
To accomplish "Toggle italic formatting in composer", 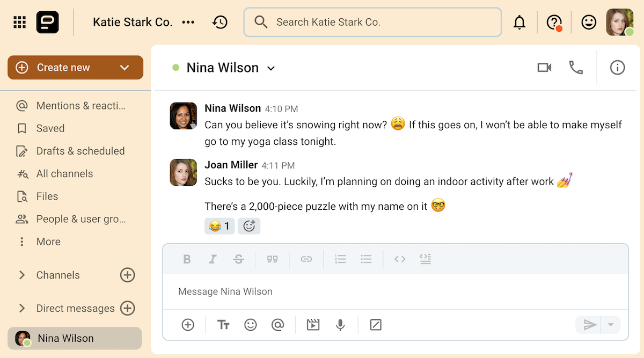I will coord(213,259).
